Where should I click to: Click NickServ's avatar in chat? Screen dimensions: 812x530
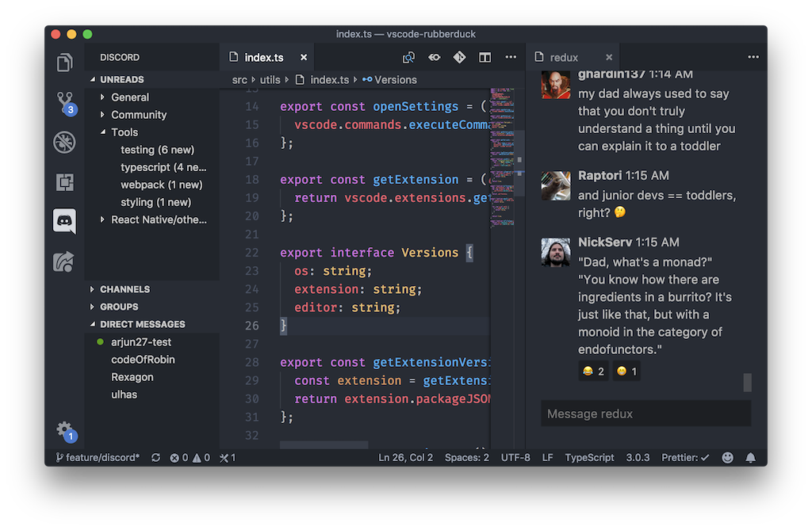[x=556, y=253]
